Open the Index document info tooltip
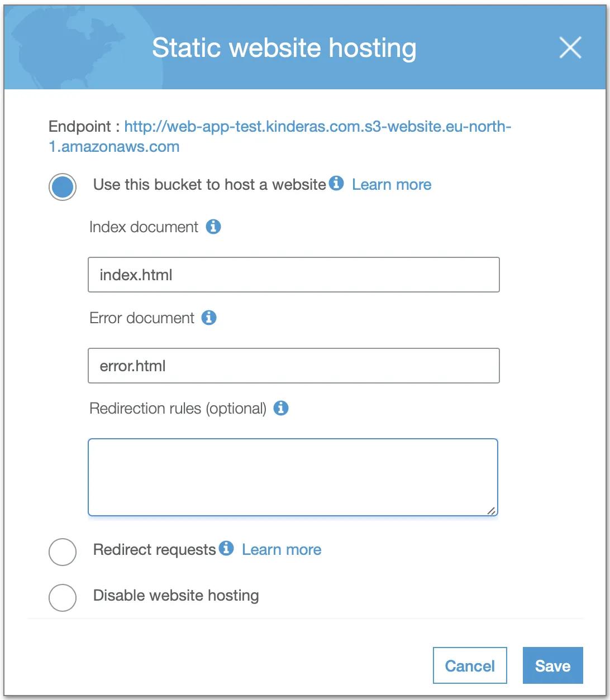The width and height of the screenshot is (610, 700). [213, 227]
